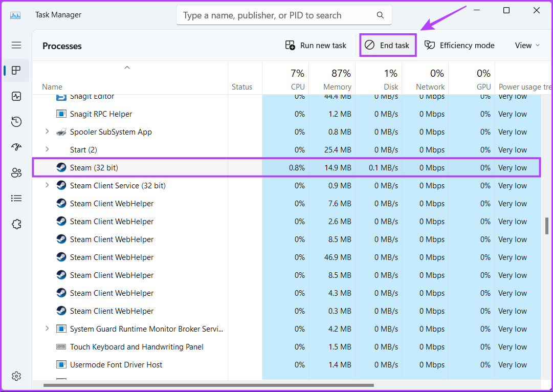Image resolution: width=553 pixels, height=392 pixels.
Task: Open the View dropdown menu
Action: pyautogui.click(x=527, y=46)
